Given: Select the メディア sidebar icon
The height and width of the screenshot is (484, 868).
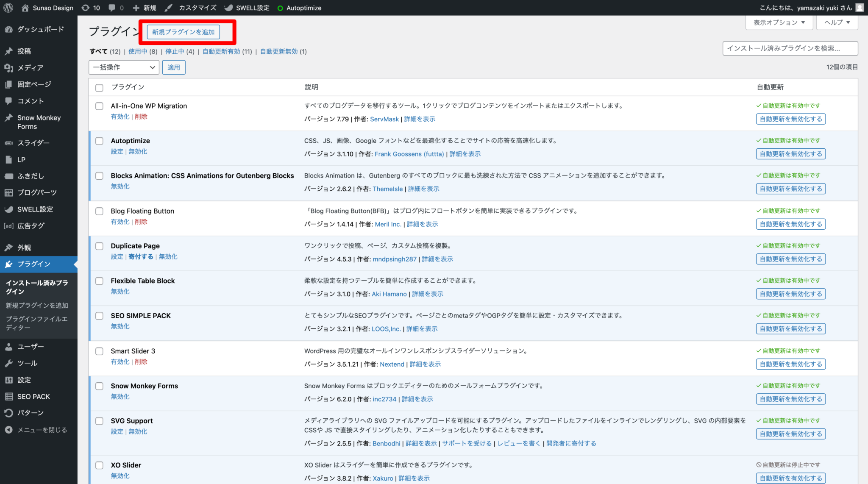Looking at the screenshot, I should (x=9, y=67).
